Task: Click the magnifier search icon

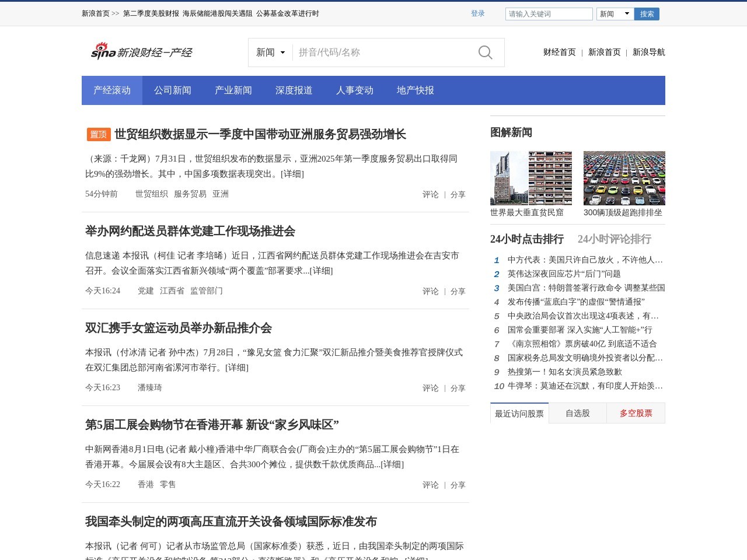Action: click(485, 52)
